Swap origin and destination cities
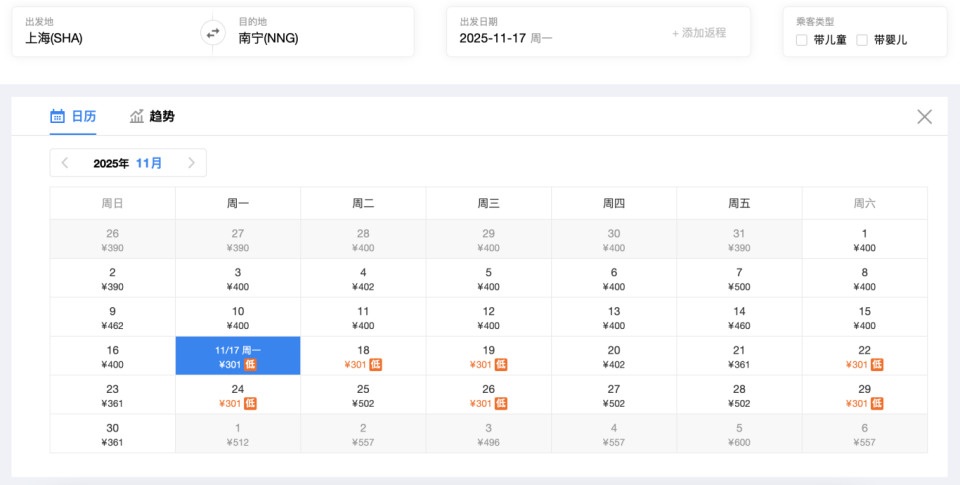The image size is (960, 485). [212, 33]
